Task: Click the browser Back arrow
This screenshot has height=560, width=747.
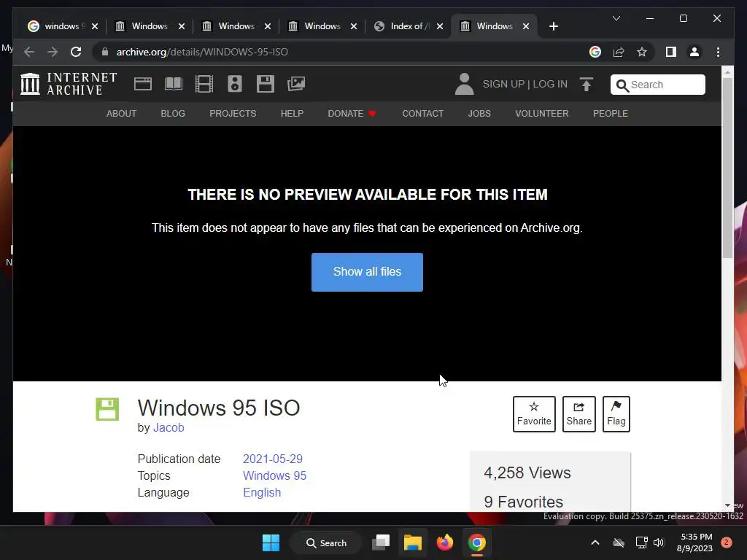Action: 29,52
